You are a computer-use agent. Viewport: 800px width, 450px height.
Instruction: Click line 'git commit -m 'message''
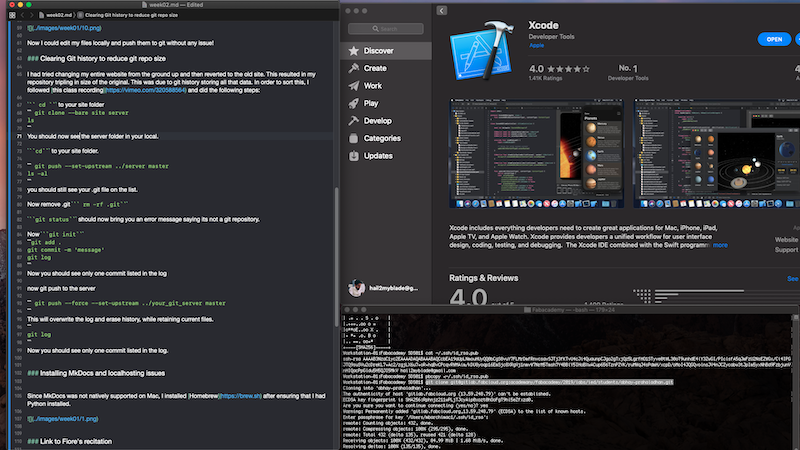(65, 250)
